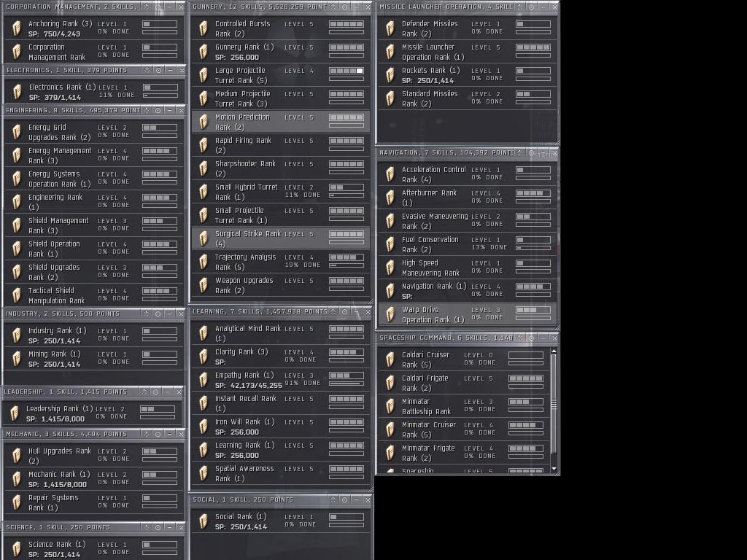Click the Social skill book icon
747x560 pixels.
pos(204,521)
